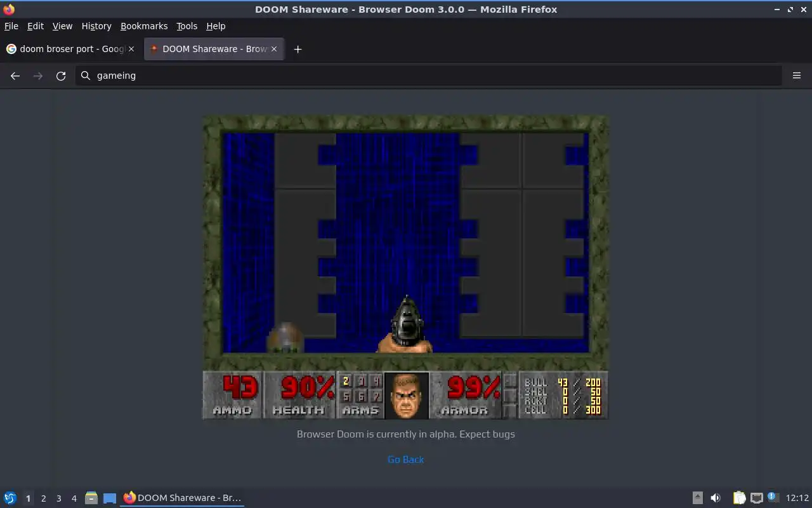The image size is (812, 508).
Task: Switch to workspace 4
Action: point(74,498)
